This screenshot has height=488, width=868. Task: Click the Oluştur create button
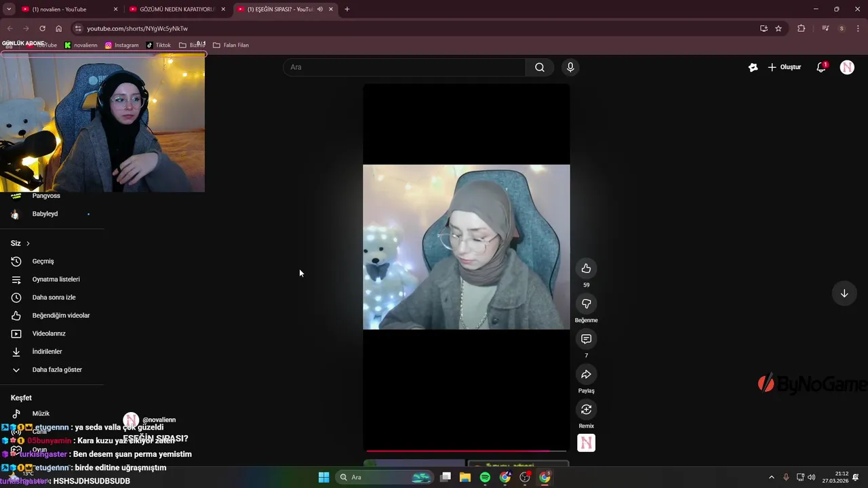coord(785,67)
